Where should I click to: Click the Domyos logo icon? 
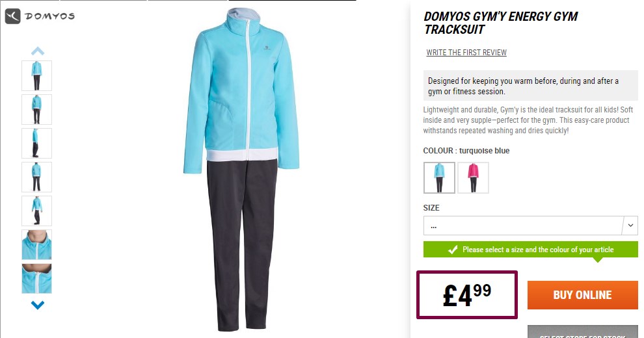click(13, 16)
